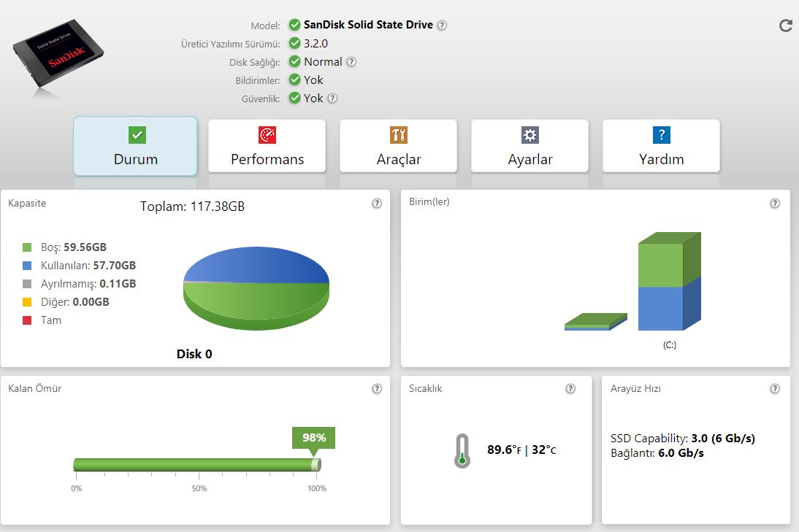
Task: Click the SanDisk SSD drive image
Action: pos(58,55)
